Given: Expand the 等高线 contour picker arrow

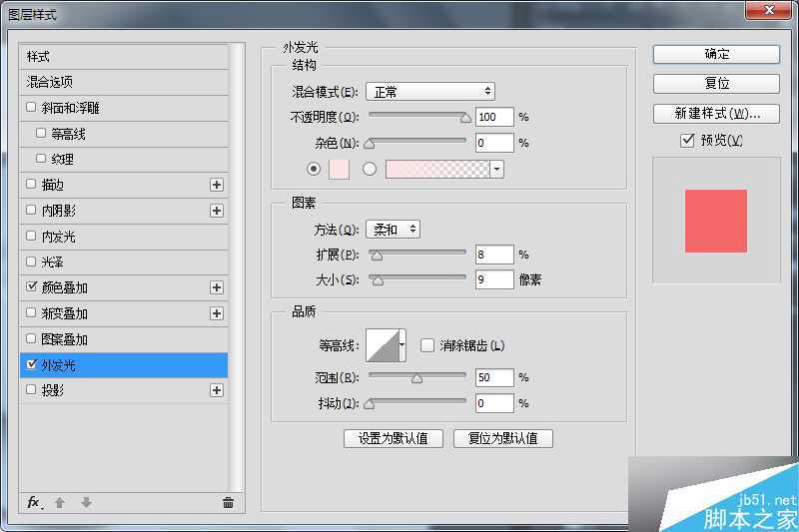Looking at the screenshot, I should [402, 345].
